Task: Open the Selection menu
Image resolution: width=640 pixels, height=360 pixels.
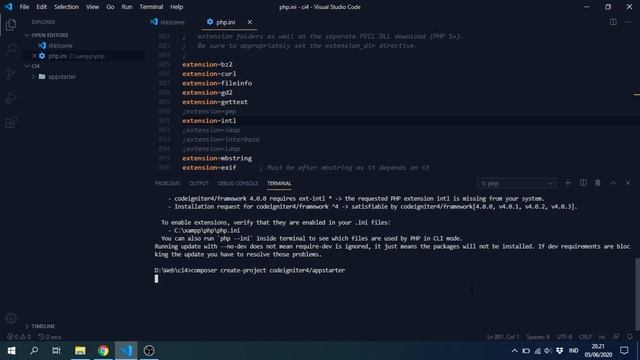Action: (66, 7)
